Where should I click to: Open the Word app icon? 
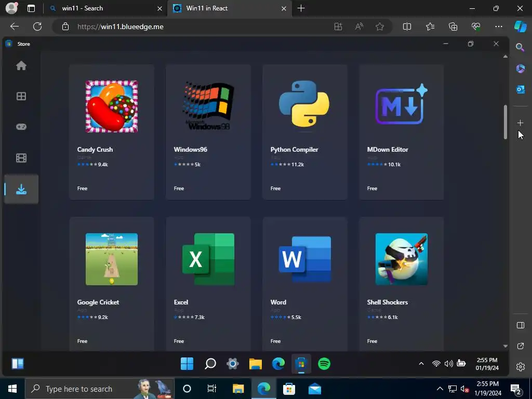[304, 259]
